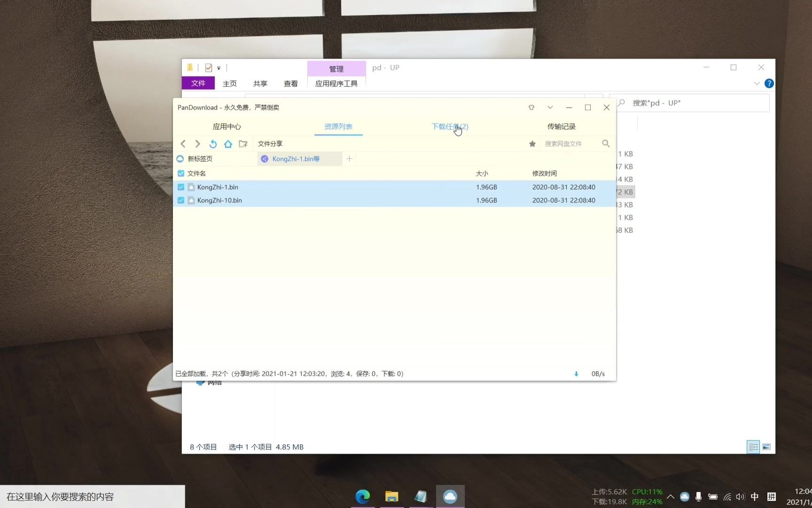Toggle select-all 文件名 checkbox

181,174
